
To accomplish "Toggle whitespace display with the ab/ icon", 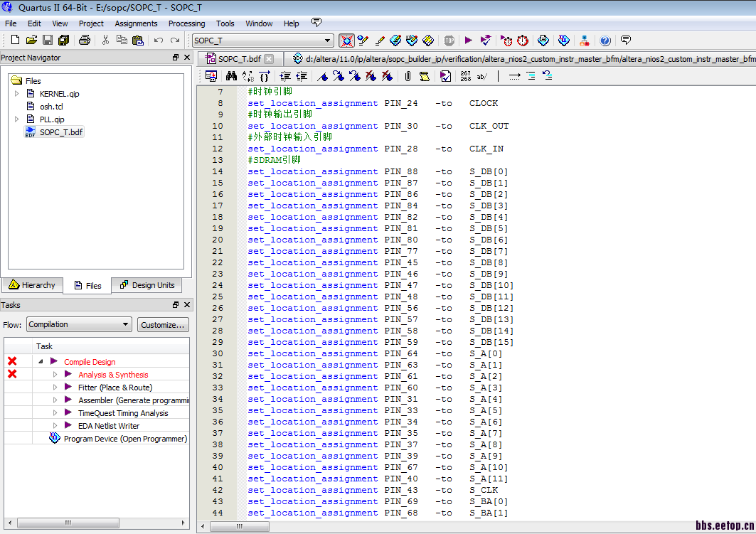I will pos(482,76).
